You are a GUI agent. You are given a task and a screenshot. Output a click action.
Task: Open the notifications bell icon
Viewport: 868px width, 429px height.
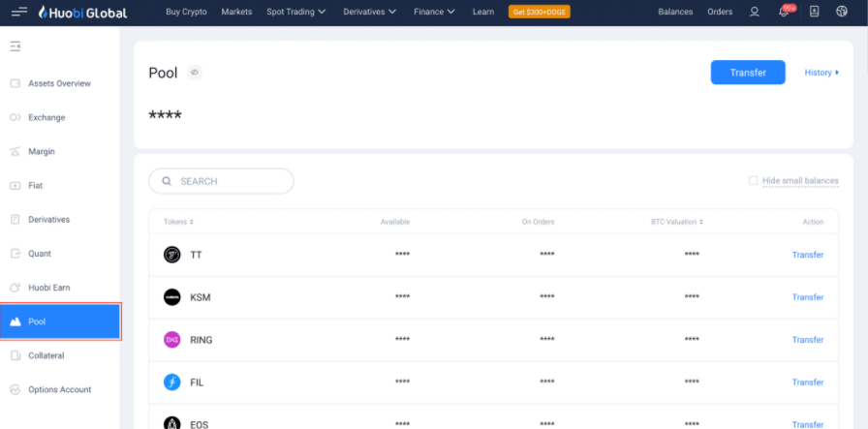(784, 12)
